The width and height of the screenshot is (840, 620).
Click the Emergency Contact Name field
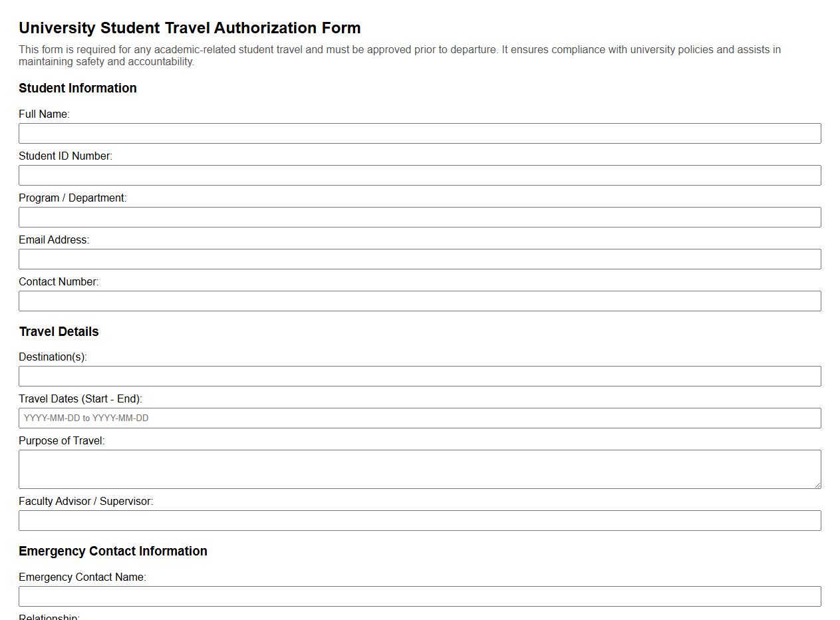point(419,596)
